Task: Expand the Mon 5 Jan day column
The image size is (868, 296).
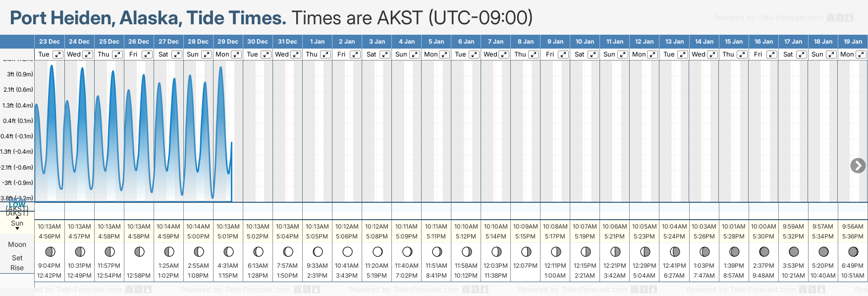Action: (444, 55)
